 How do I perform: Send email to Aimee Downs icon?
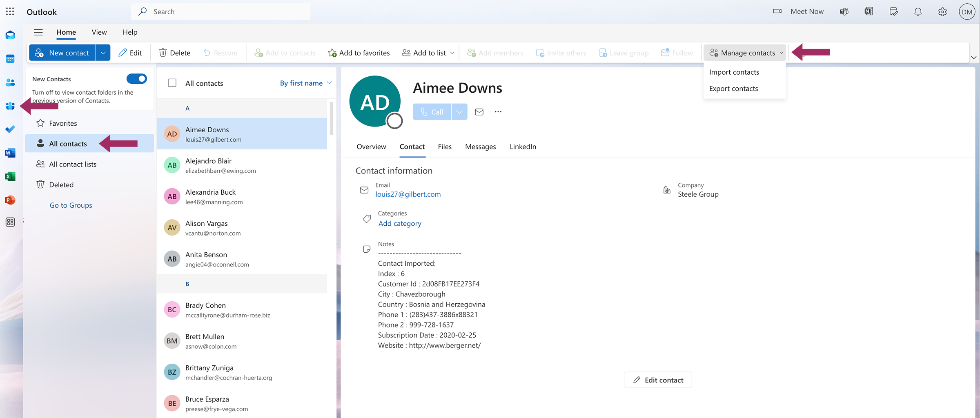[479, 112]
